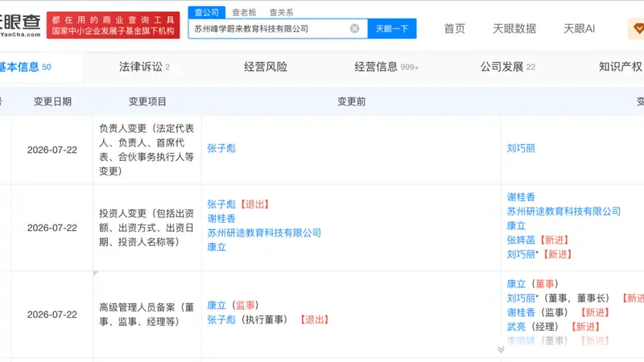
Task: Switch to the 经营风险 tab
Action: (266, 67)
